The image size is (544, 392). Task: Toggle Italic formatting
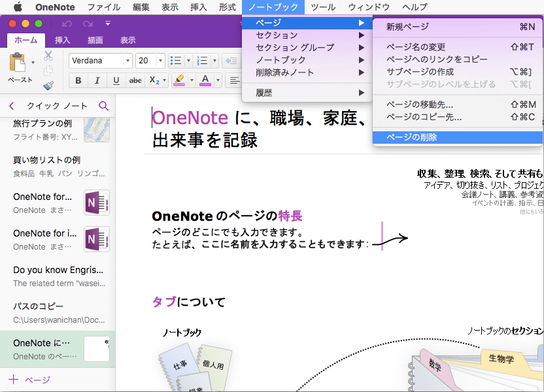click(97, 80)
